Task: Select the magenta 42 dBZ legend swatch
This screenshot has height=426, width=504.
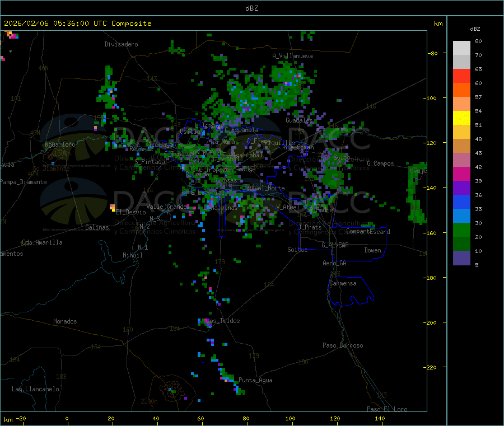Action: coord(461,174)
